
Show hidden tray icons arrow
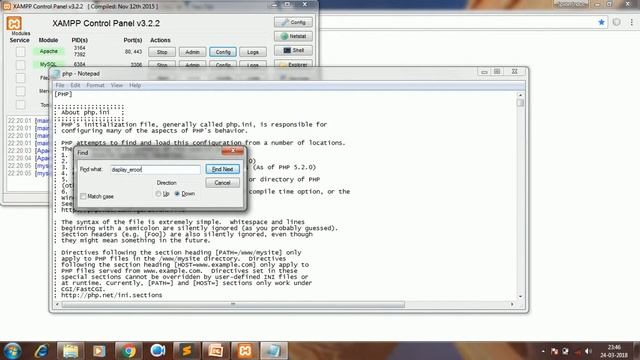coord(543,351)
